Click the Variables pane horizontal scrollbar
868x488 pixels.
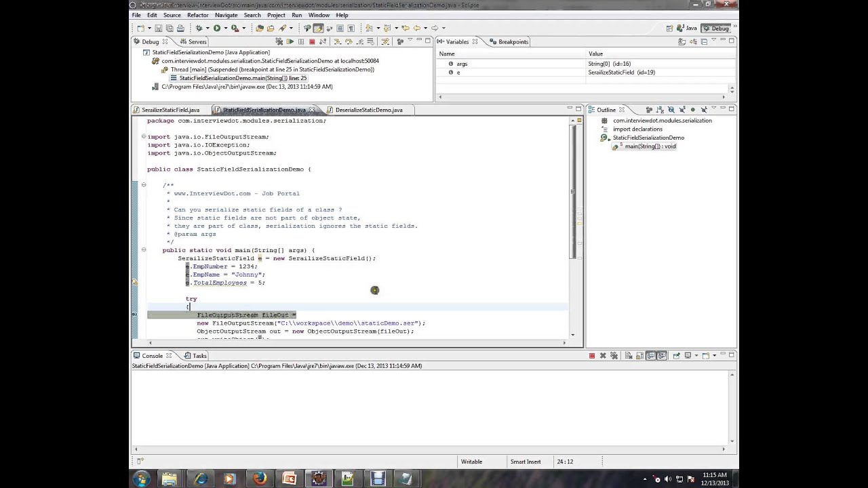[583, 97]
